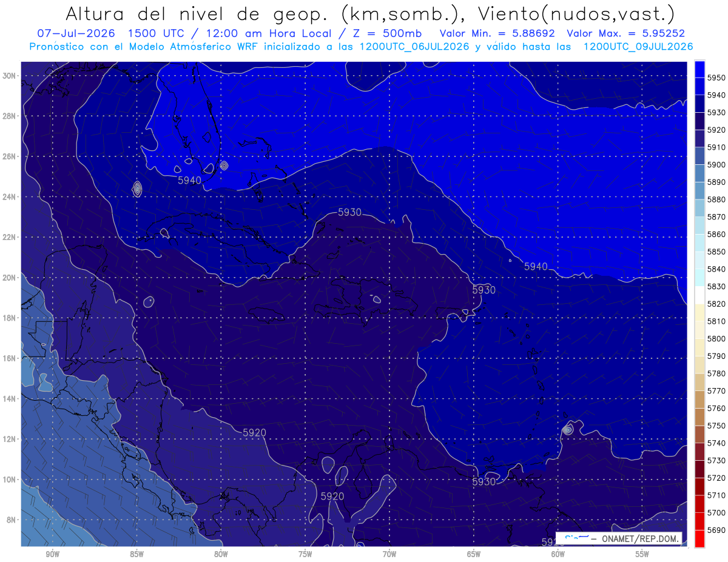Viewport: 728px width, 562px height.
Task: Click the 5690 colorbar value
Action: pyautogui.click(x=716, y=530)
